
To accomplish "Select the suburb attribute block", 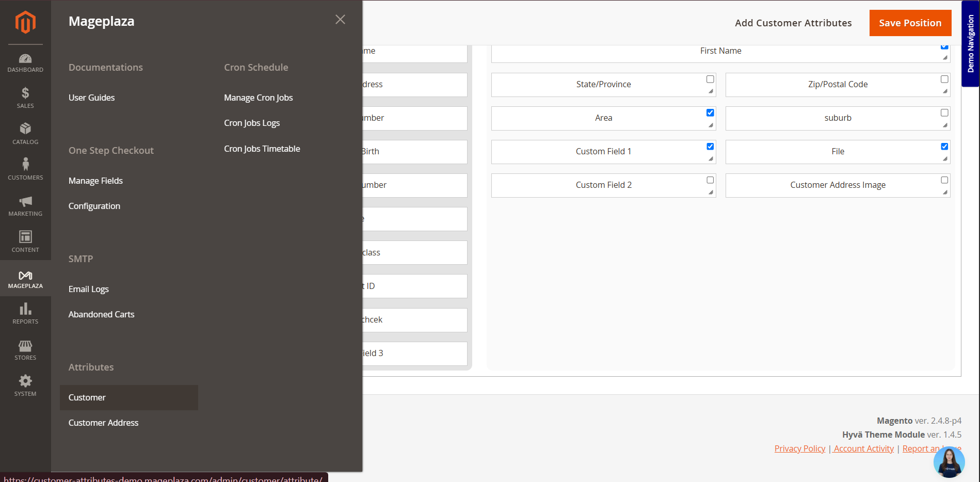I will pyautogui.click(x=838, y=118).
